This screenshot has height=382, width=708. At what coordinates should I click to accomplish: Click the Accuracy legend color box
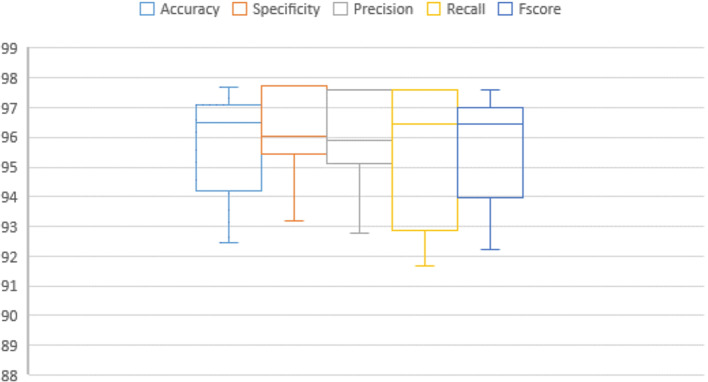[147, 9]
